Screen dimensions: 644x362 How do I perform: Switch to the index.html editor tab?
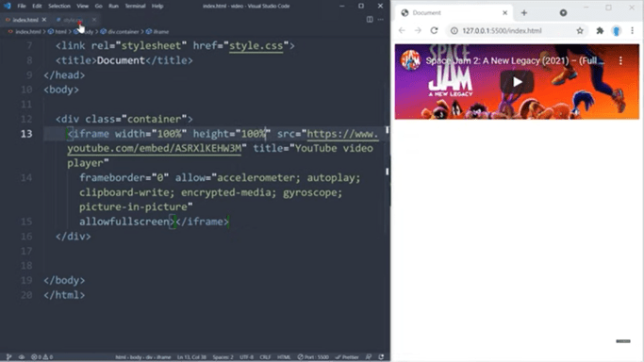click(x=25, y=20)
